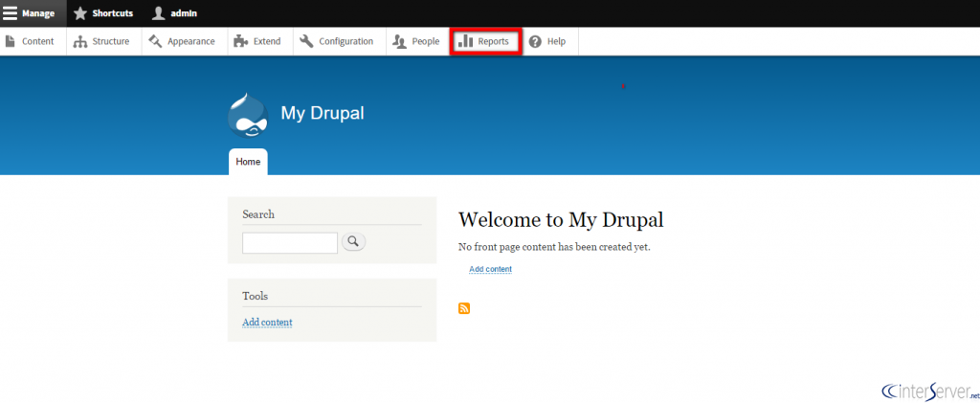Select the Home tab
Viewport: 980px width, 403px height.
pos(248,162)
